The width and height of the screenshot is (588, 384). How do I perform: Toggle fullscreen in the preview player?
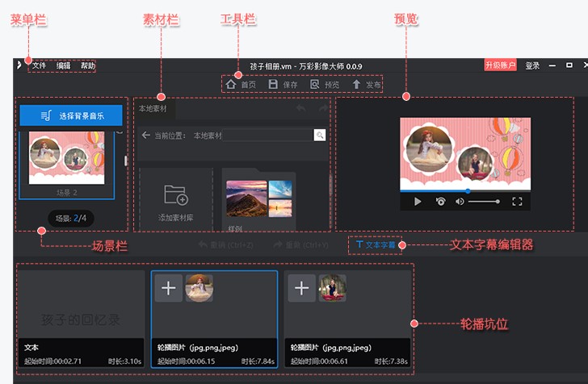[517, 201]
